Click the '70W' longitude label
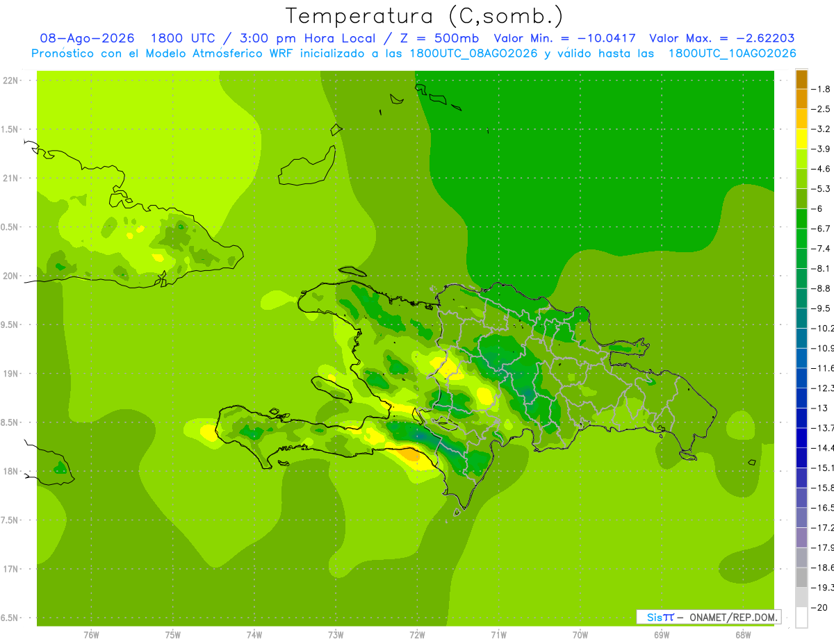The image size is (834, 644). pos(580,634)
